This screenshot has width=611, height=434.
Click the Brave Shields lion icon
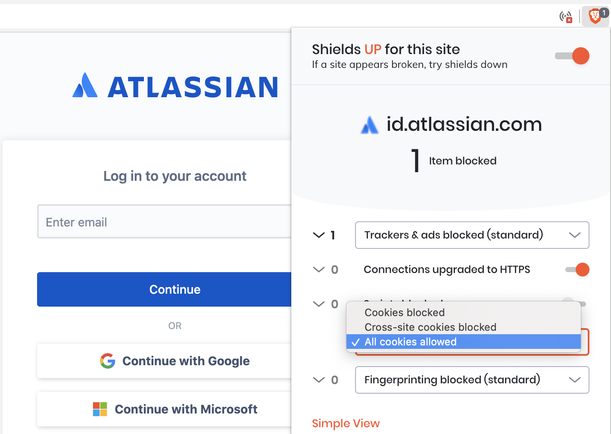(595, 16)
